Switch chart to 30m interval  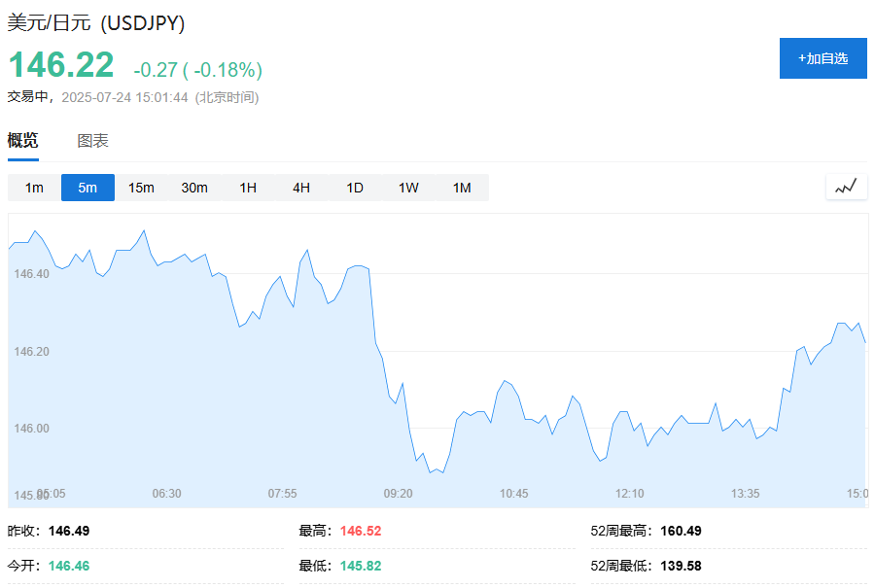coord(194,188)
